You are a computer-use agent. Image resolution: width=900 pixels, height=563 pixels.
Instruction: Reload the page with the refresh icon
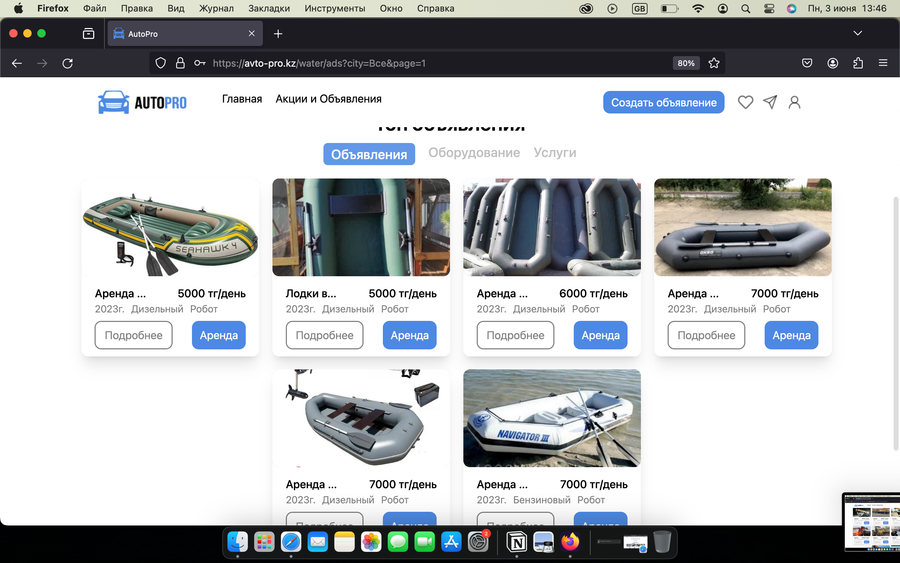pyautogui.click(x=68, y=63)
